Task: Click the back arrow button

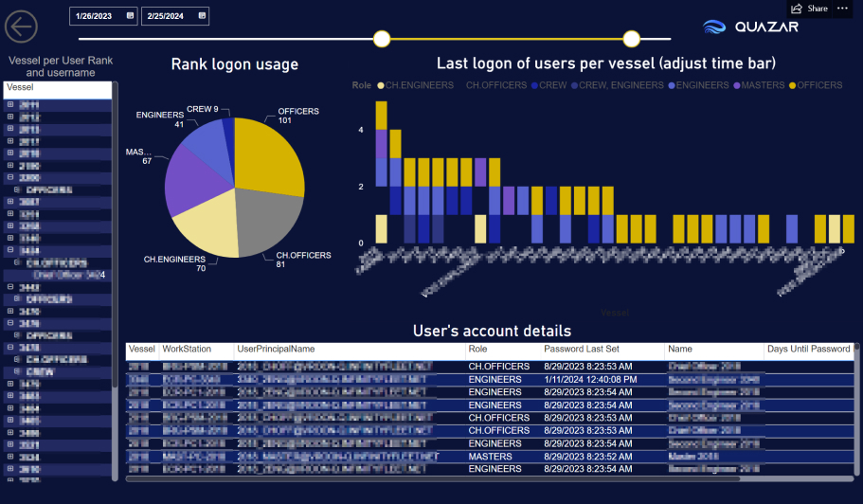Action: point(21,27)
